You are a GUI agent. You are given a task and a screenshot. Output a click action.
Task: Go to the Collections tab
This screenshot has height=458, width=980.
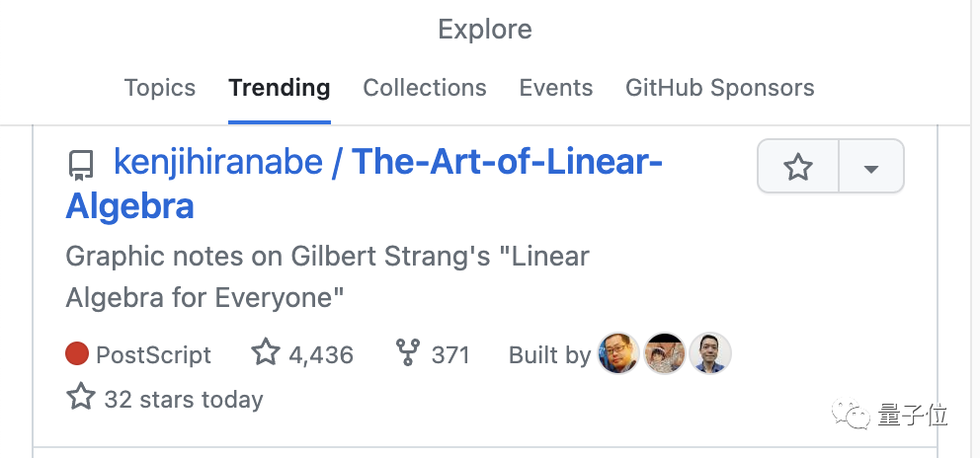[425, 88]
